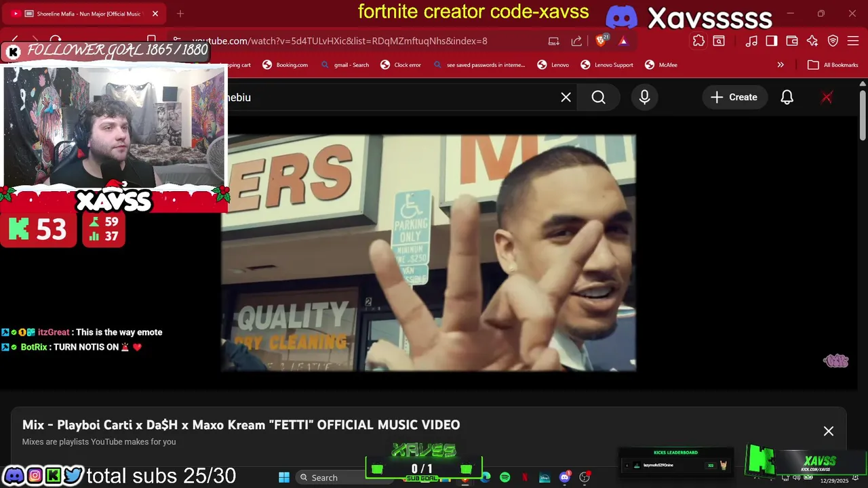Open Booking.com bookmark
This screenshot has height=488, width=868.
pos(285,65)
